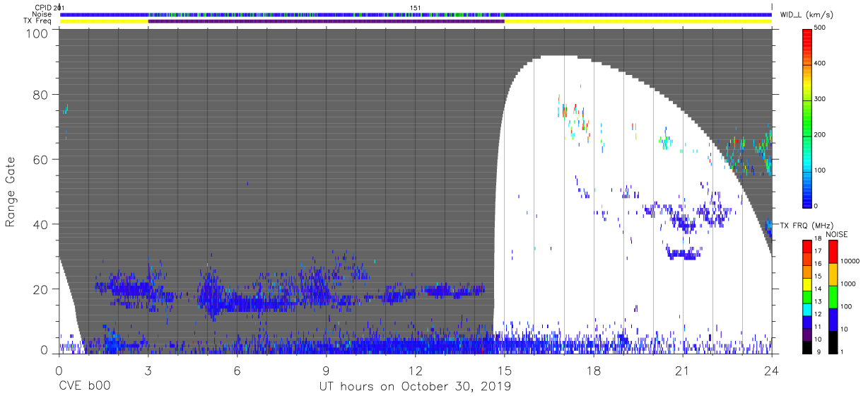
Task: Click the "UT hours on October 30, 2019" title
Action: [416, 388]
